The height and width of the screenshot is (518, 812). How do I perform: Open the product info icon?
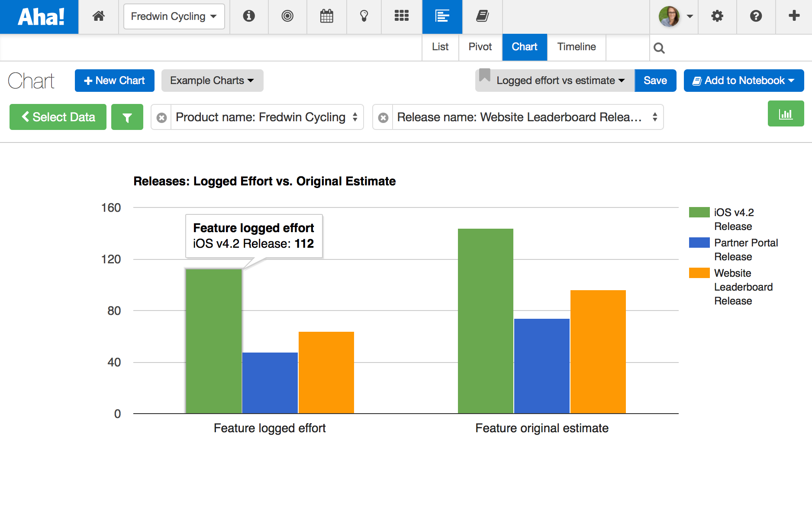click(x=249, y=16)
